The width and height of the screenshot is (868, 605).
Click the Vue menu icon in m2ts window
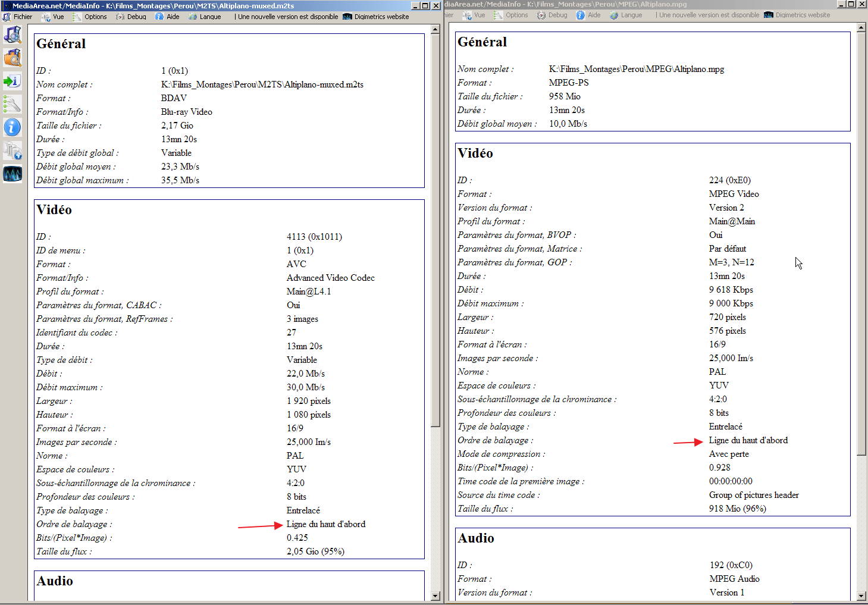tap(45, 17)
